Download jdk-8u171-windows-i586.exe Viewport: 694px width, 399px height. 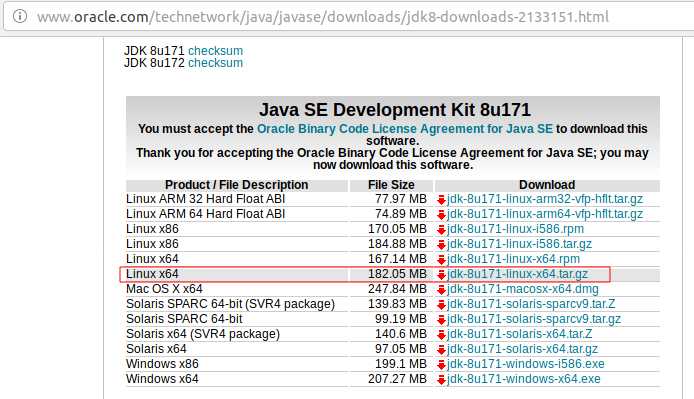click(525, 364)
